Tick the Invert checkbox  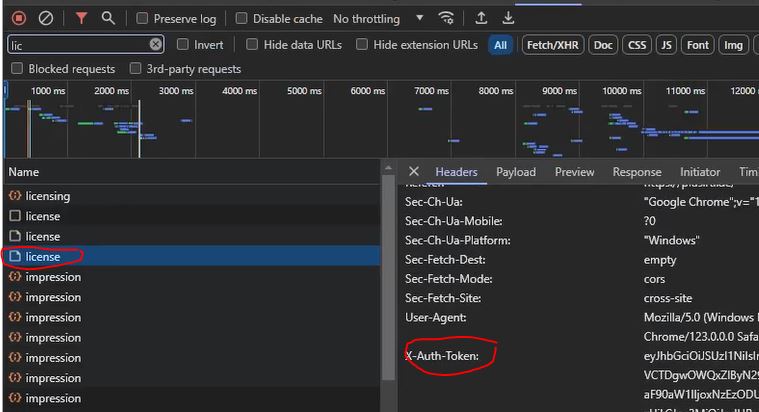click(x=182, y=45)
